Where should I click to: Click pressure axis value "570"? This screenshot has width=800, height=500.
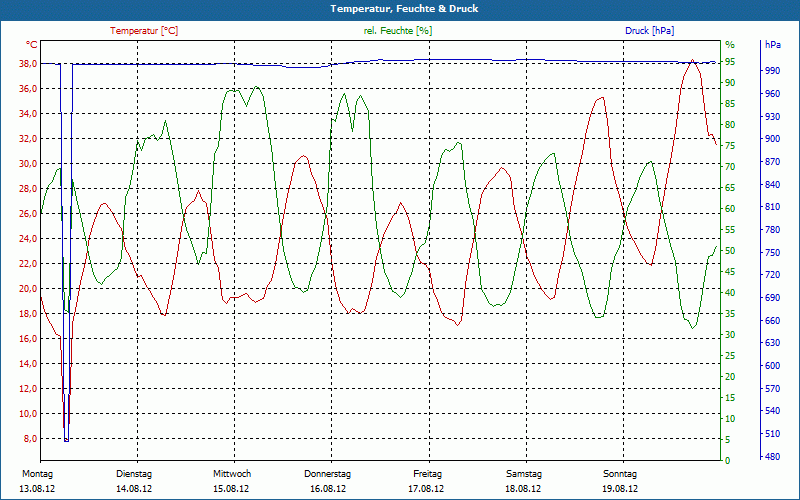click(x=772, y=389)
